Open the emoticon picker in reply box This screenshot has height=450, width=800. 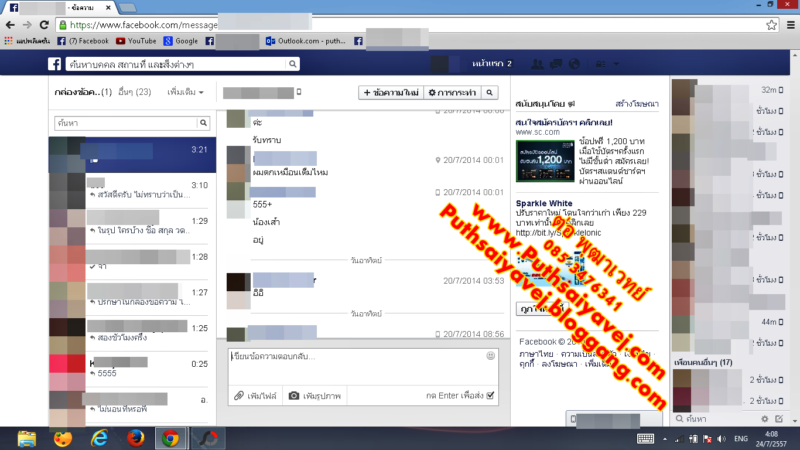490,356
